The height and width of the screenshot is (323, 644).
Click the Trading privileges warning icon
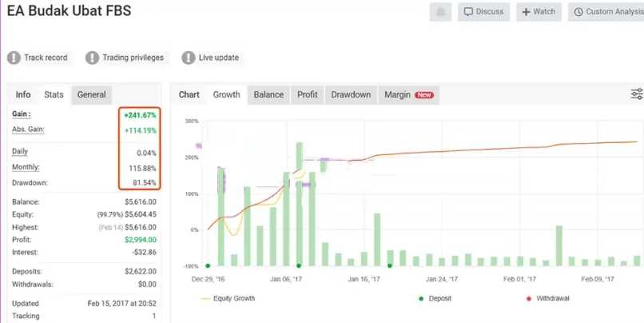[92, 58]
